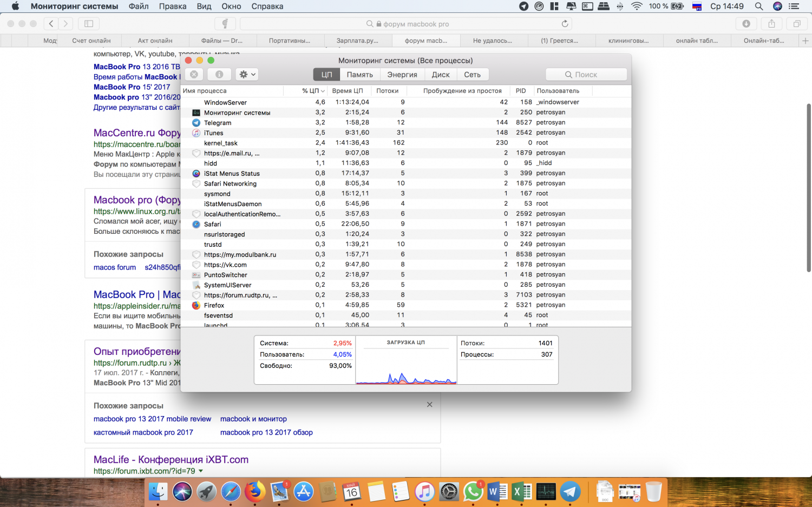Image resolution: width=812 pixels, height=507 pixels.
Task: Open Wi-Fi status menu
Action: click(x=637, y=6)
